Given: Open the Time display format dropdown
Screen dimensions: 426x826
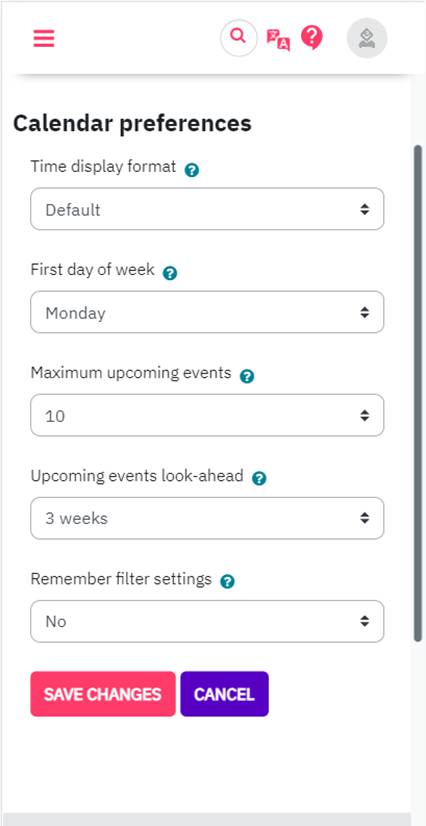Looking at the screenshot, I should pos(207,209).
